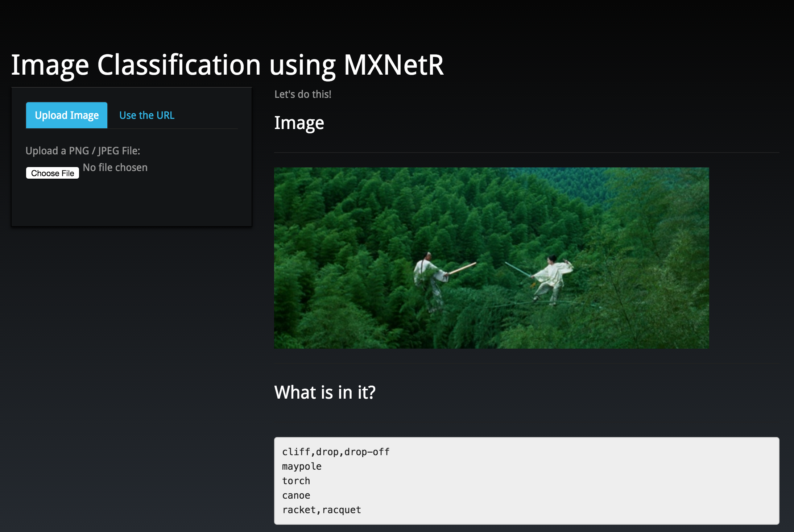Select the maypole result line
The height and width of the screenshot is (532, 794).
302,466
